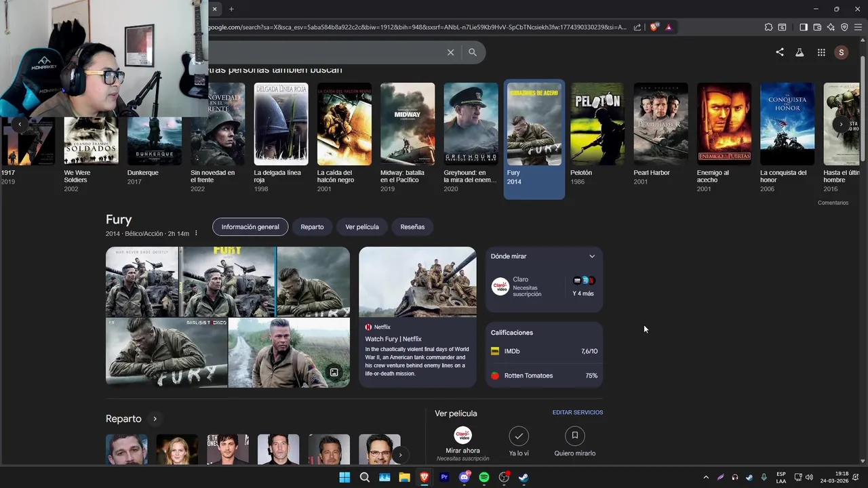The width and height of the screenshot is (868, 488).
Task: Open image gallery icon on Fury photos
Action: tap(334, 372)
